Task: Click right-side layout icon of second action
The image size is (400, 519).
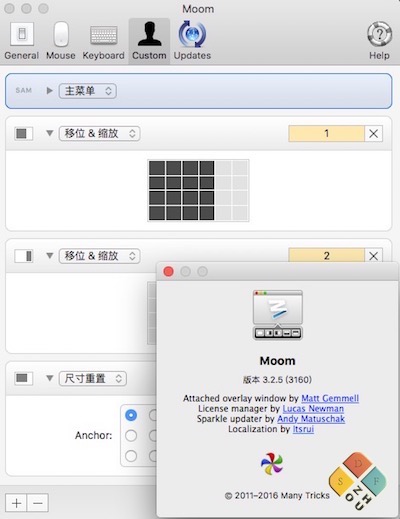Action: 23,256
